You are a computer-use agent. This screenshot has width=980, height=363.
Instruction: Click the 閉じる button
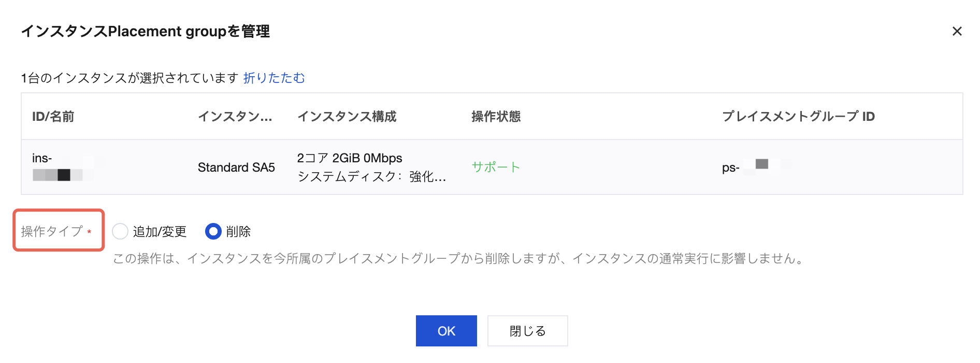click(x=527, y=331)
